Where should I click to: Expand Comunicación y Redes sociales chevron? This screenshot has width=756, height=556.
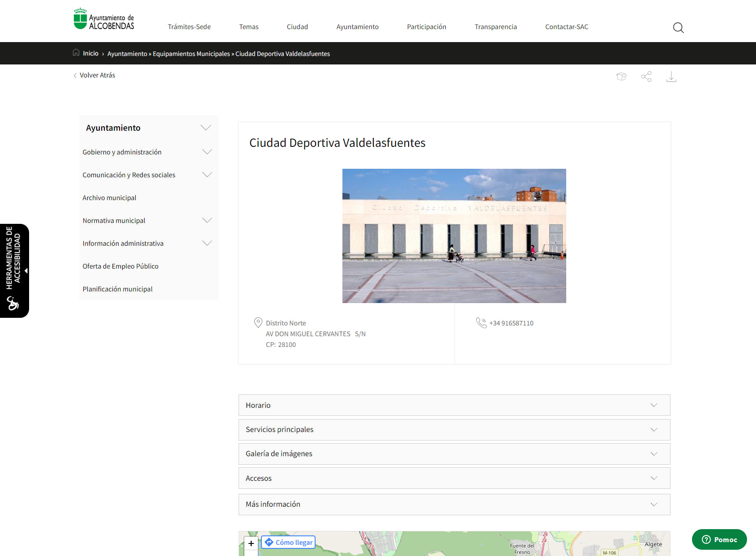coord(207,175)
